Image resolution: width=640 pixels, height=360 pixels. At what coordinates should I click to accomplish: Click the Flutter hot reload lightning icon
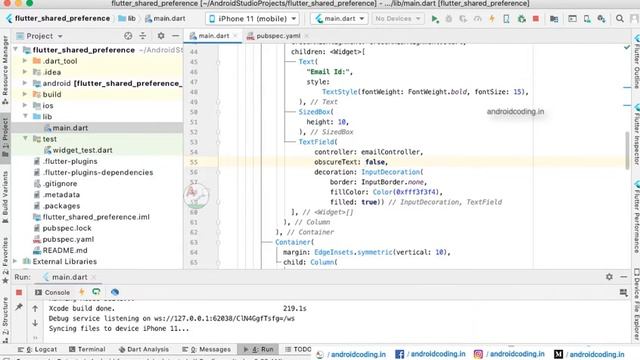492,19
